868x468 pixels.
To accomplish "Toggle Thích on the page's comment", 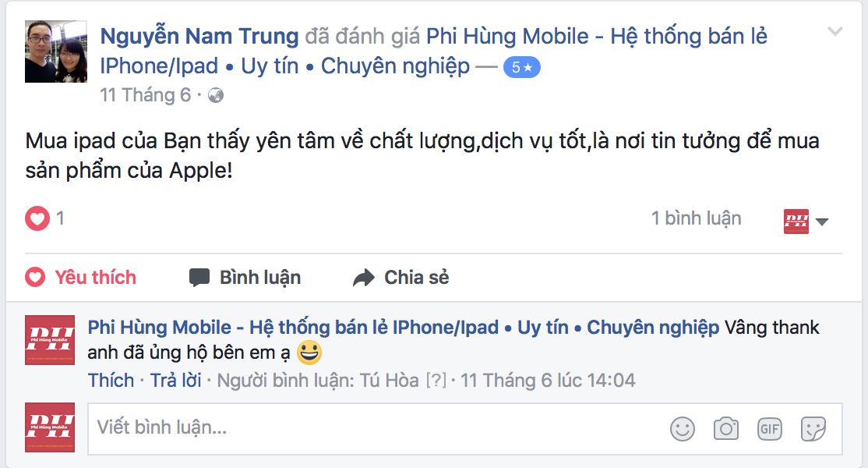I will (x=111, y=381).
